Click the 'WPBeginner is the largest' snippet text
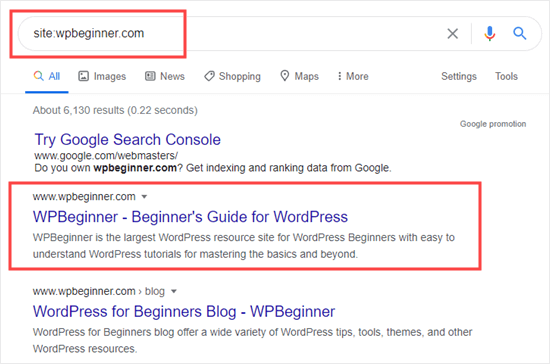Image resolution: width=550 pixels, height=364 pixels. pyautogui.click(x=244, y=245)
